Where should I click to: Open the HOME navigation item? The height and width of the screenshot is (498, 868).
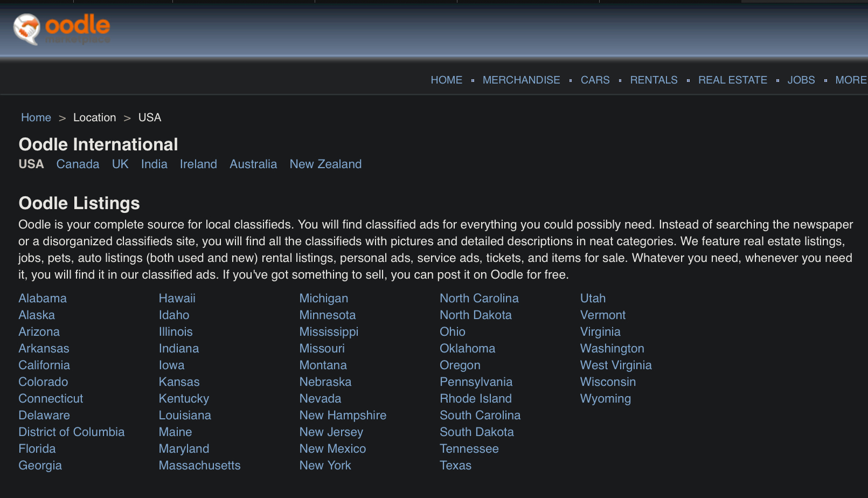pos(447,80)
